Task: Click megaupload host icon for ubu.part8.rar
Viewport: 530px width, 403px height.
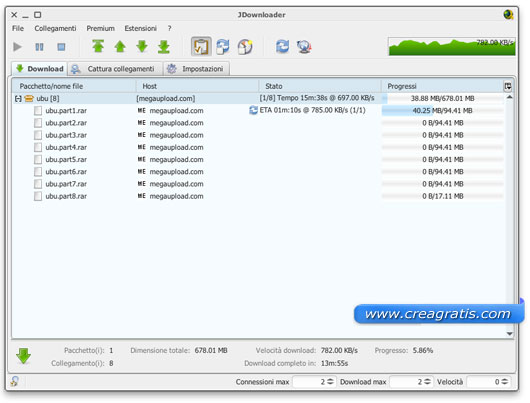Action: tap(142, 196)
